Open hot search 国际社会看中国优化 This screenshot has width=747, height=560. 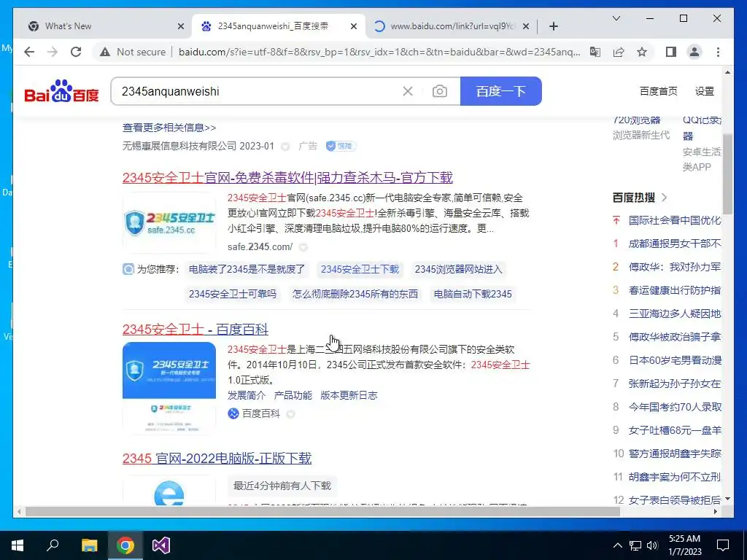coord(675,220)
